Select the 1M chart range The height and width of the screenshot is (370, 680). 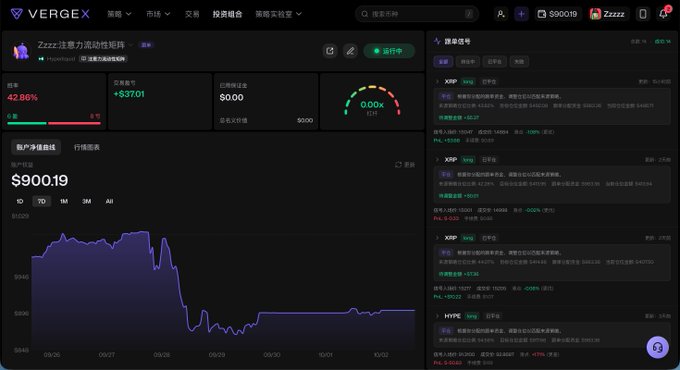click(x=64, y=201)
